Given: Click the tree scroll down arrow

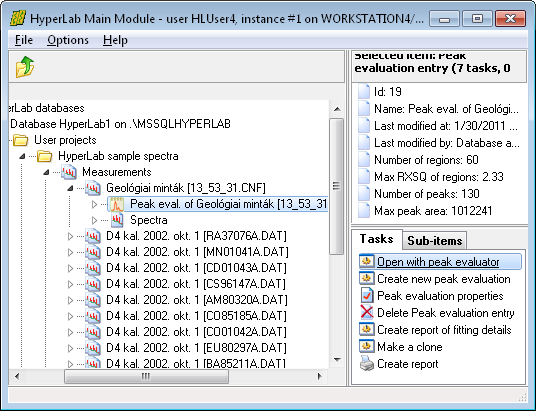Looking at the screenshot, I should (337, 360).
